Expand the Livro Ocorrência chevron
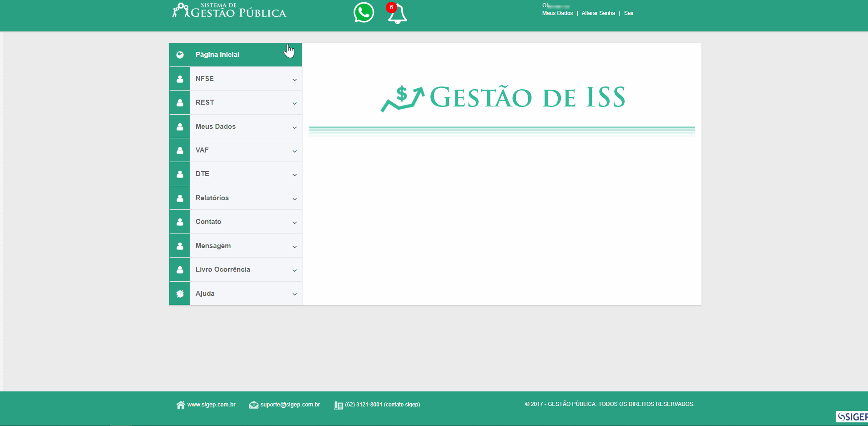 tap(295, 270)
